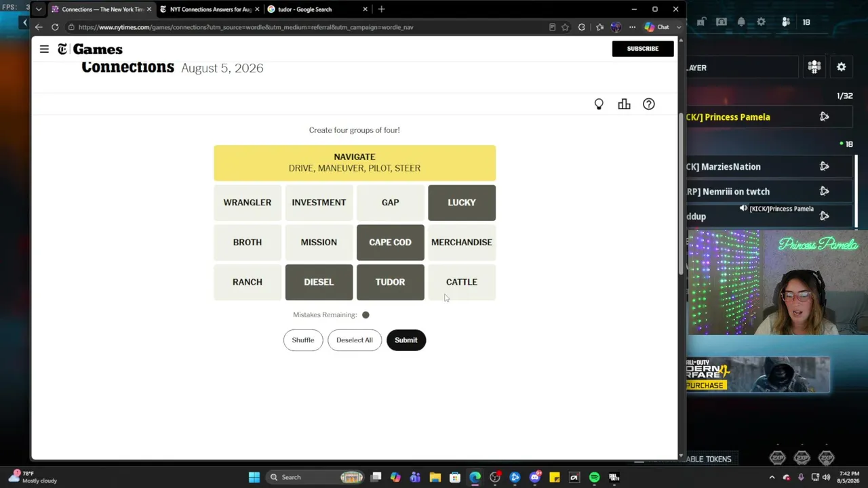Click Battle.net icon beside Princess Pamela
This screenshot has height=488, width=868.
click(x=825, y=117)
